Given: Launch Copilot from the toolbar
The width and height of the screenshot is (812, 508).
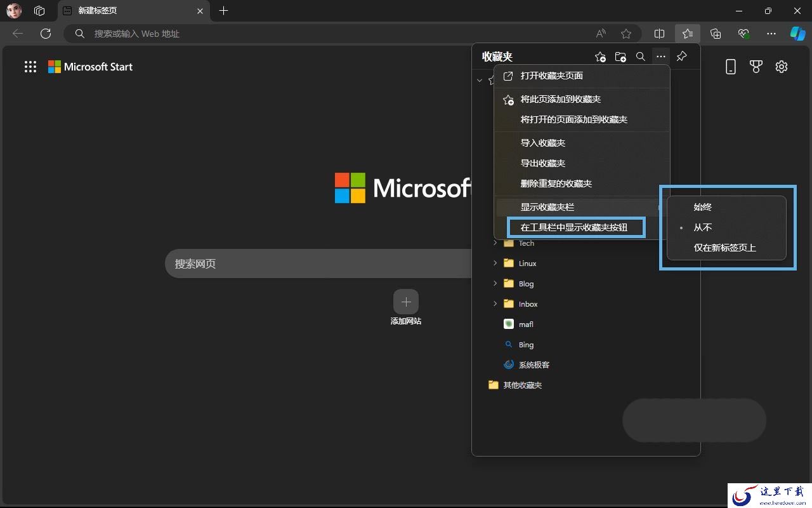Looking at the screenshot, I should [x=797, y=34].
